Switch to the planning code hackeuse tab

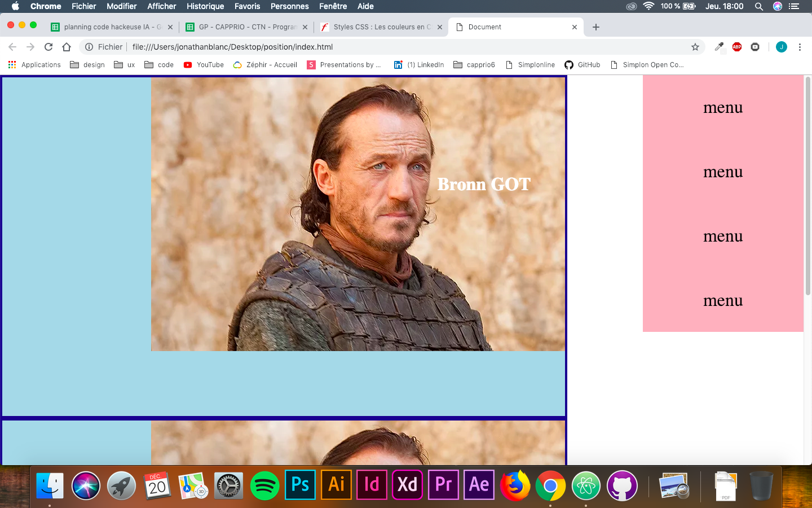[x=112, y=27]
